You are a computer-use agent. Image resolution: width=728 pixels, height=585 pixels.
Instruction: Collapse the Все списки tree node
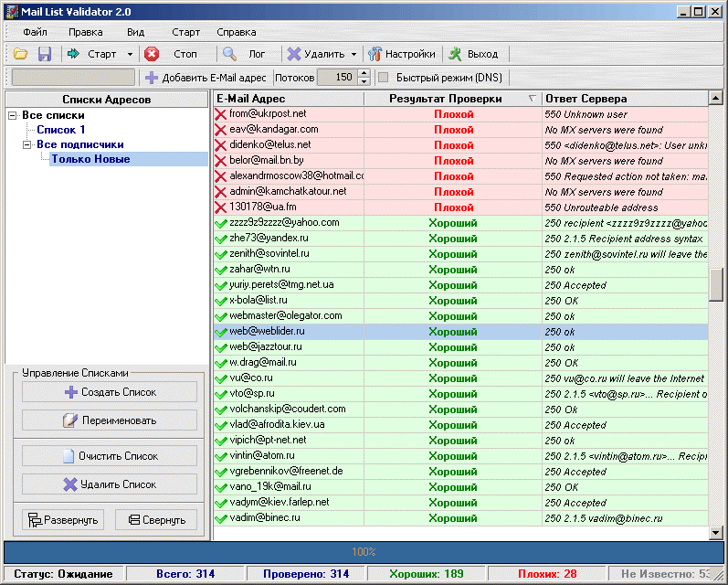[x=13, y=116]
